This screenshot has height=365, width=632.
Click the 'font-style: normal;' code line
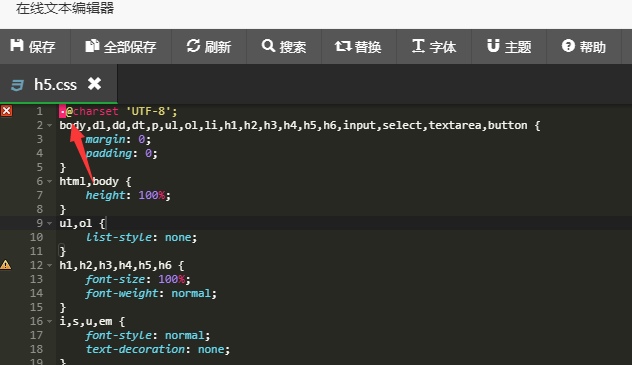pyautogui.click(x=148, y=335)
